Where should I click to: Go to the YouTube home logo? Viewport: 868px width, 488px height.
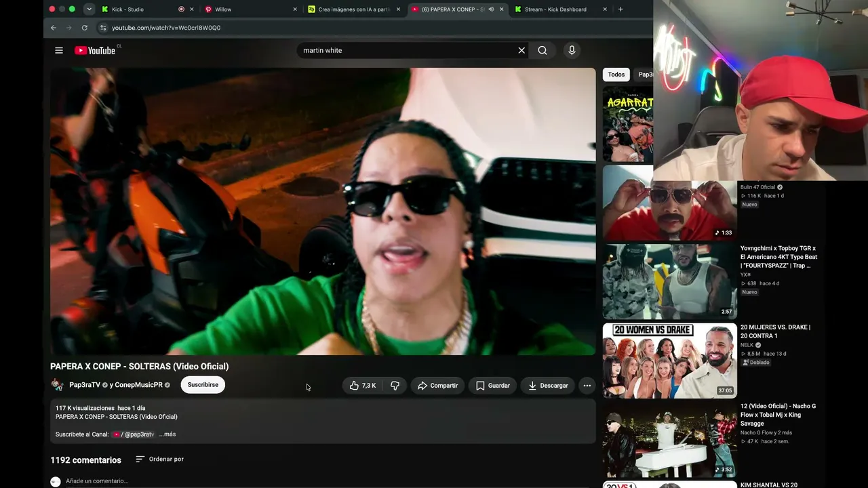[95, 50]
